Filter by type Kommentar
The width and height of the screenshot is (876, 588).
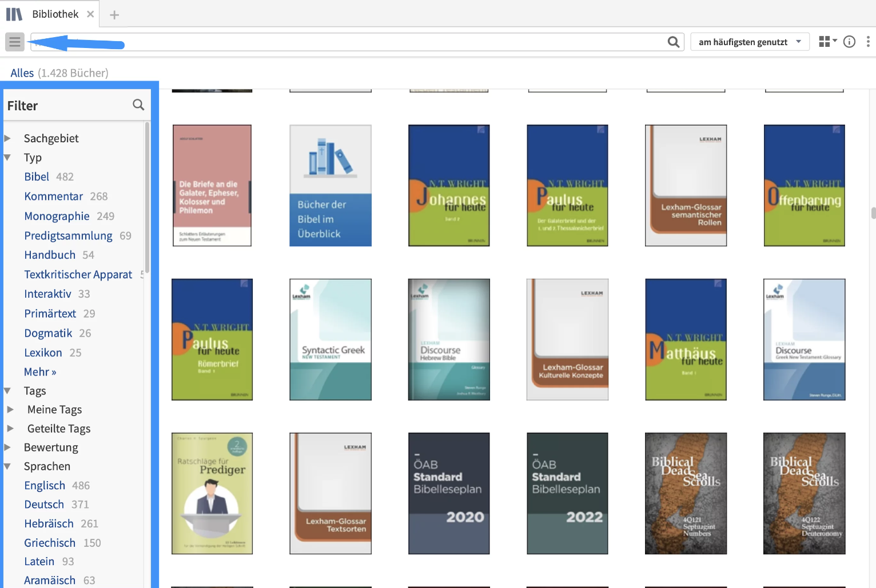tap(53, 196)
